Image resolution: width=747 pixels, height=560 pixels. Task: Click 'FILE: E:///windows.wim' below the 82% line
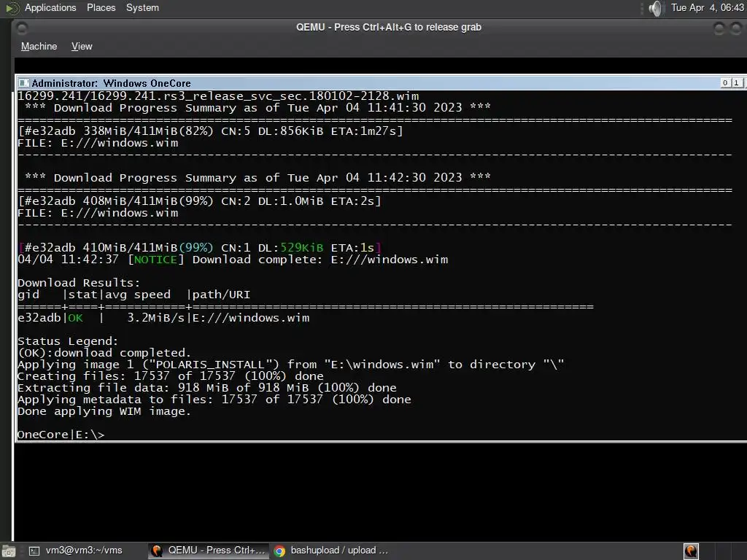click(98, 143)
